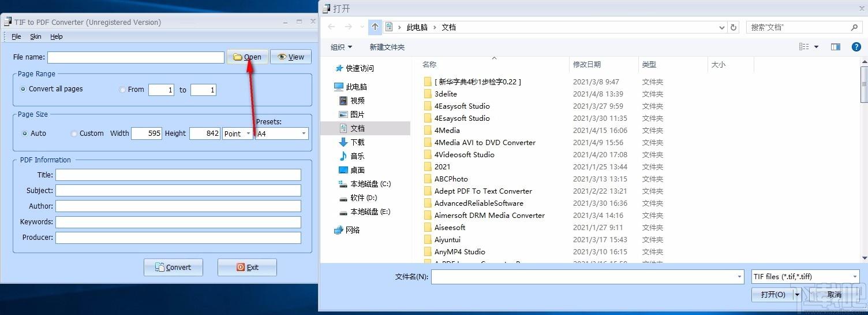Click the change view layout icon
The width and height of the screenshot is (868, 315).
(x=805, y=47)
